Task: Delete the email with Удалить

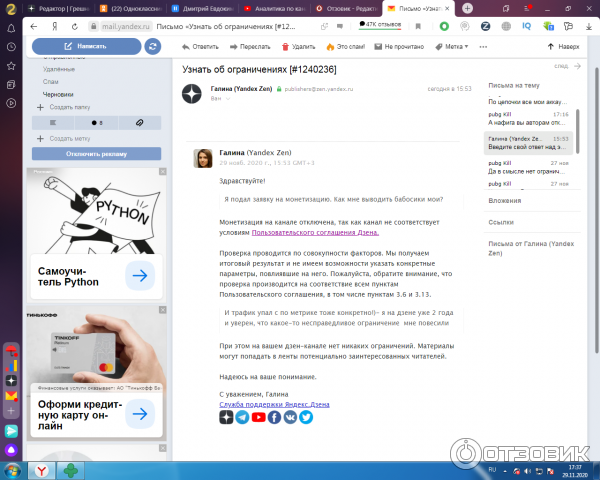Action: (x=298, y=47)
